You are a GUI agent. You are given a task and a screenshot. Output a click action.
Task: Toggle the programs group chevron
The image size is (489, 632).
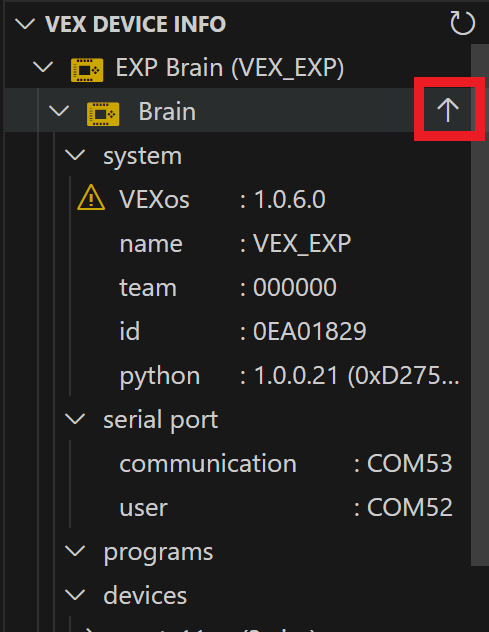pyautogui.click(x=75, y=551)
